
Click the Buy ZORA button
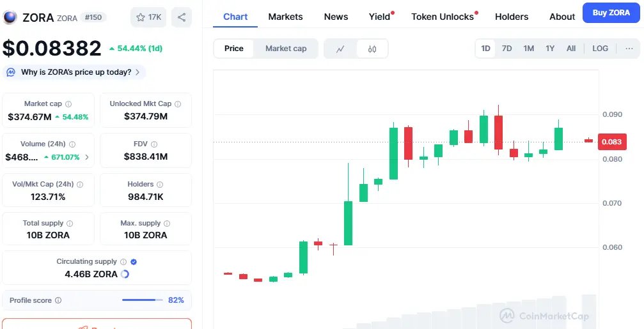(611, 13)
